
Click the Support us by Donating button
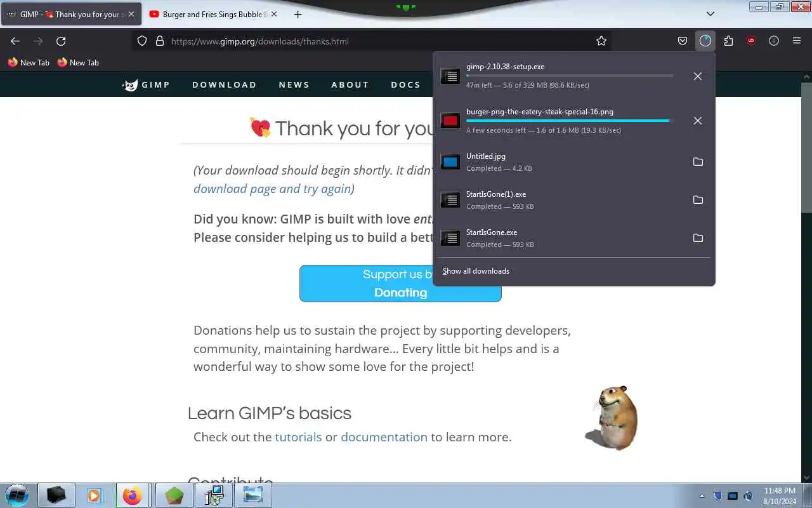(400, 283)
